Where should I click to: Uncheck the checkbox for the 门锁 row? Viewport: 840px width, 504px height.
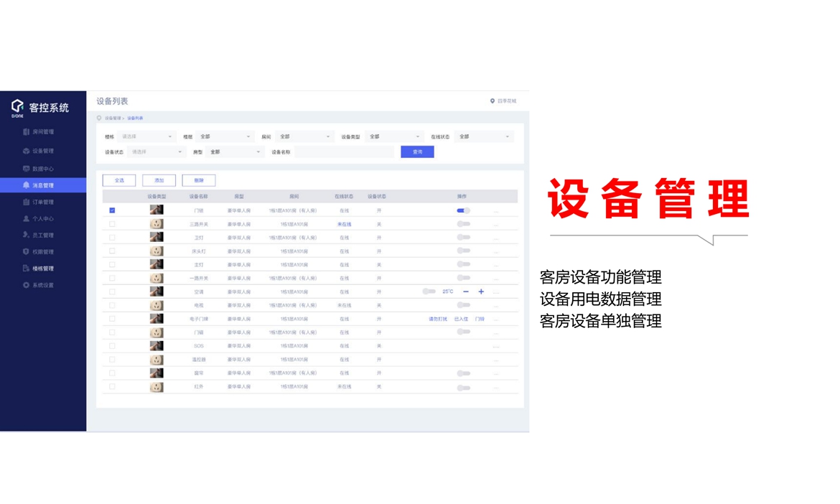coord(112,210)
